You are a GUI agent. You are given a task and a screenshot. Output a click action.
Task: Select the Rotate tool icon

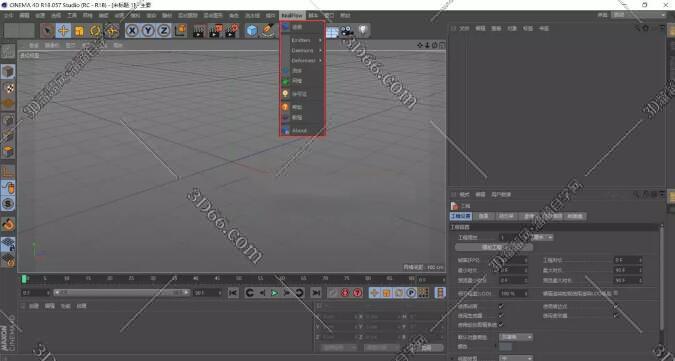[95, 31]
